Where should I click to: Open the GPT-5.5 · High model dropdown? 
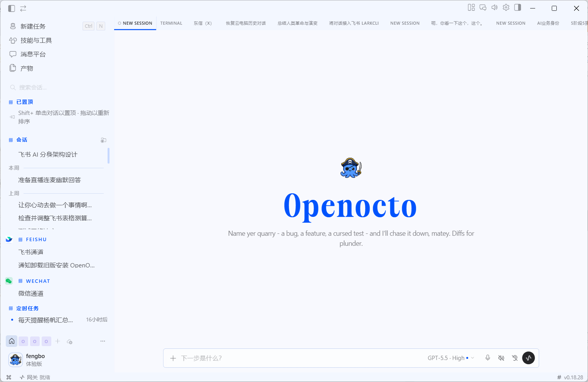pyautogui.click(x=451, y=358)
